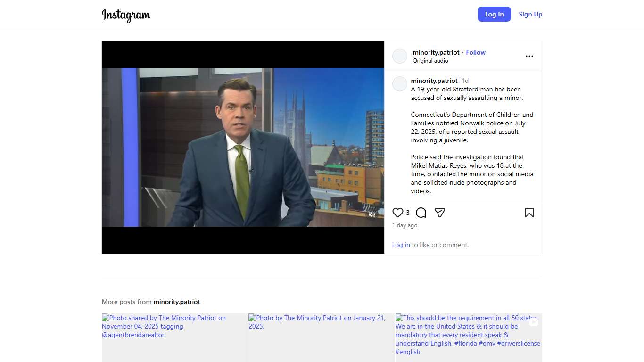644x362 pixels.
Task: Click the header profile avatar of minority.patriot
Action: [x=400, y=56]
